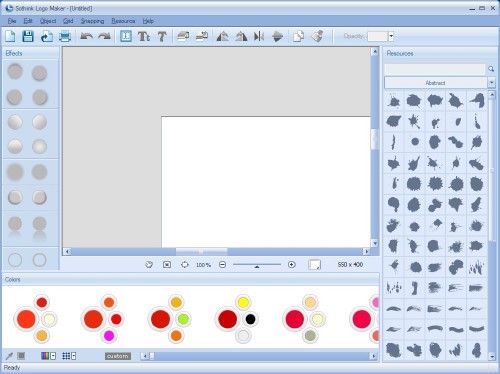Viewport: 500px width, 374px height.
Task: Insert the first abstract splat shape
Action: [x=394, y=100]
